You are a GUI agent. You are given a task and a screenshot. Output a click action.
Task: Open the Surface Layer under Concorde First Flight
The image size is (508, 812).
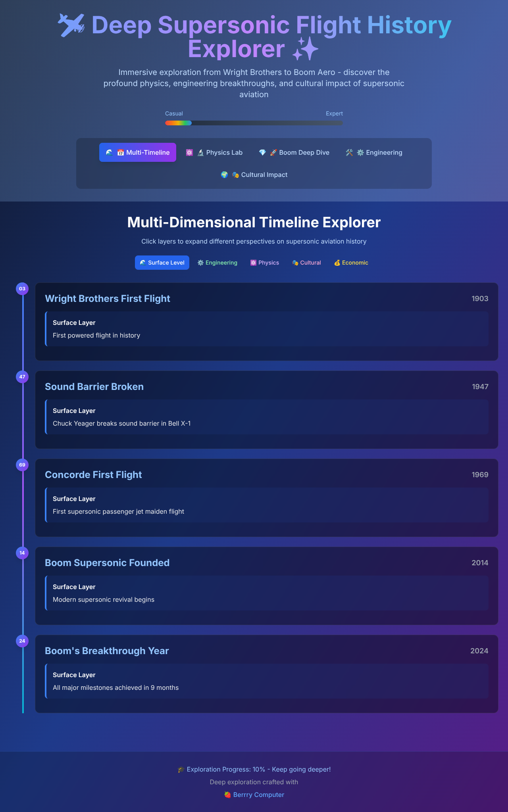267,505
